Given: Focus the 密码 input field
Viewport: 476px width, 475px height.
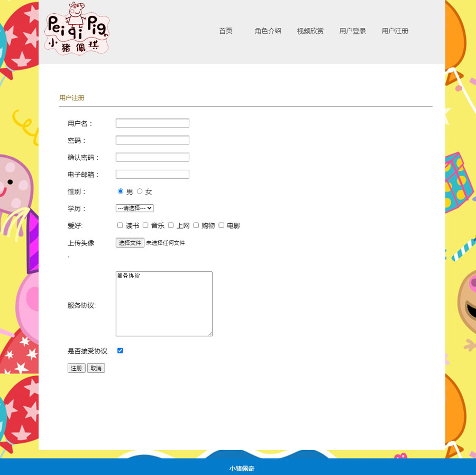Looking at the screenshot, I should (x=152, y=140).
